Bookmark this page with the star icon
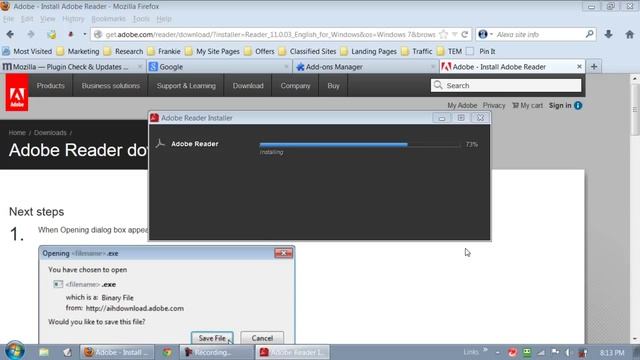 point(444,35)
